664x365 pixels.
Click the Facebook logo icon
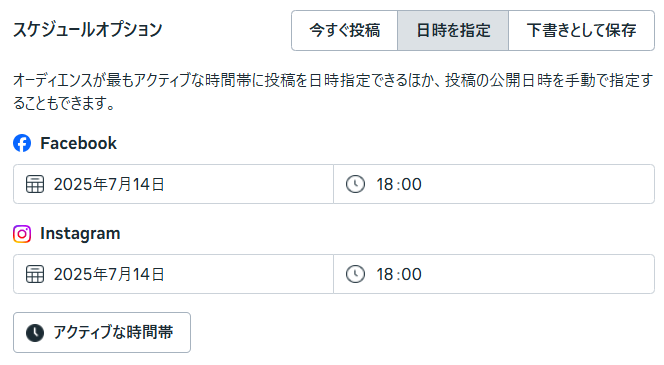click(22, 143)
